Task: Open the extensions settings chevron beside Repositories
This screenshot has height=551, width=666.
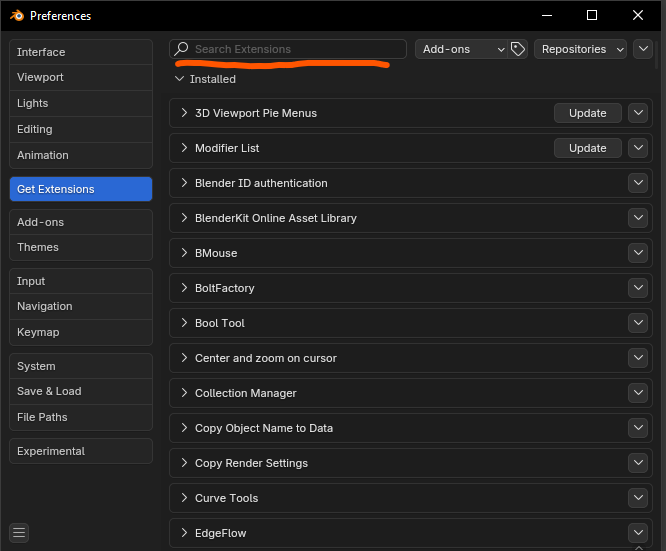Action: pos(643,49)
